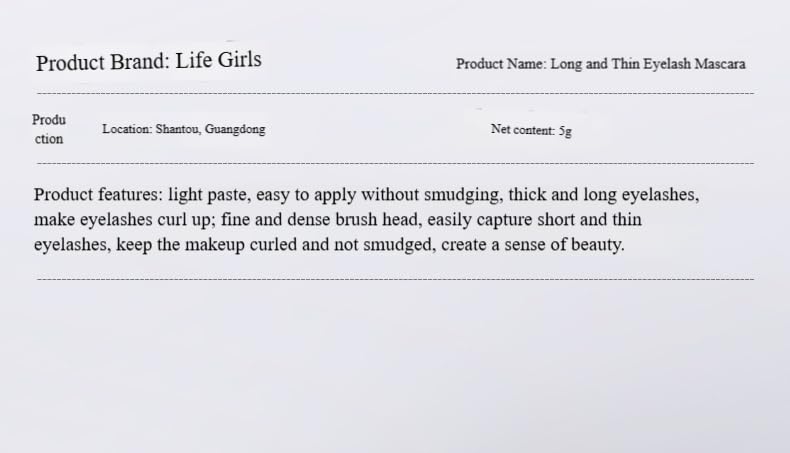The height and width of the screenshot is (453, 790).
Task: Select the Long and Thin Eyelash Mascara text
Action: 648,64
